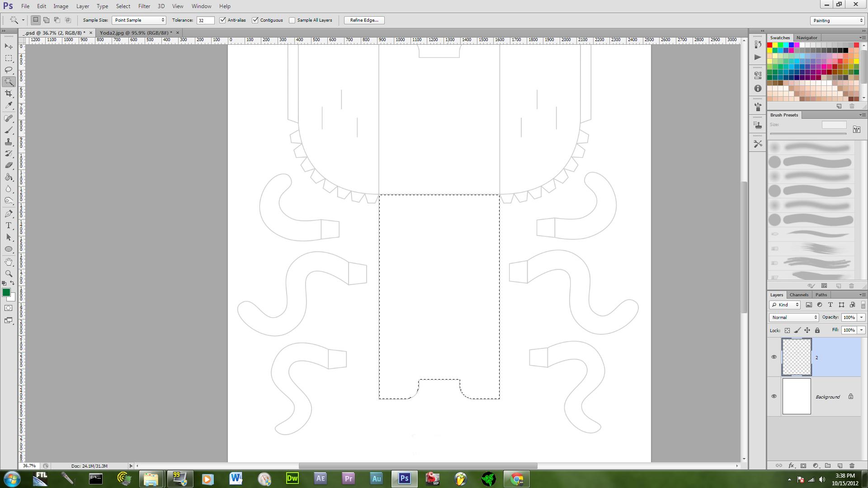868x488 pixels.
Task: Open the Filter menu
Action: click(x=144, y=6)
